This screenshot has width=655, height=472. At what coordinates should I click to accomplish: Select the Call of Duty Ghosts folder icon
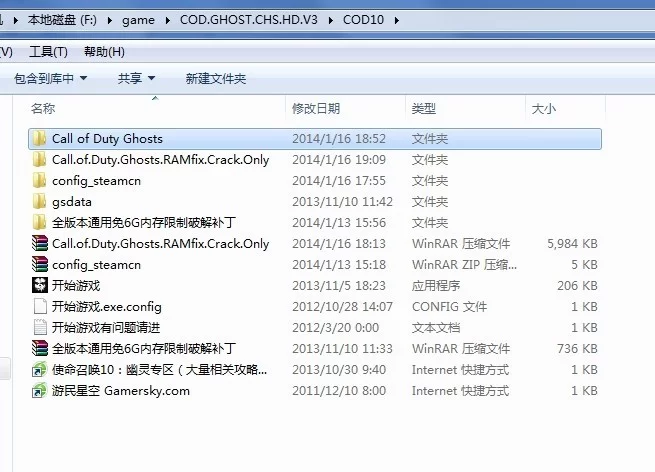pyautogui.click(x=40, y=139)
